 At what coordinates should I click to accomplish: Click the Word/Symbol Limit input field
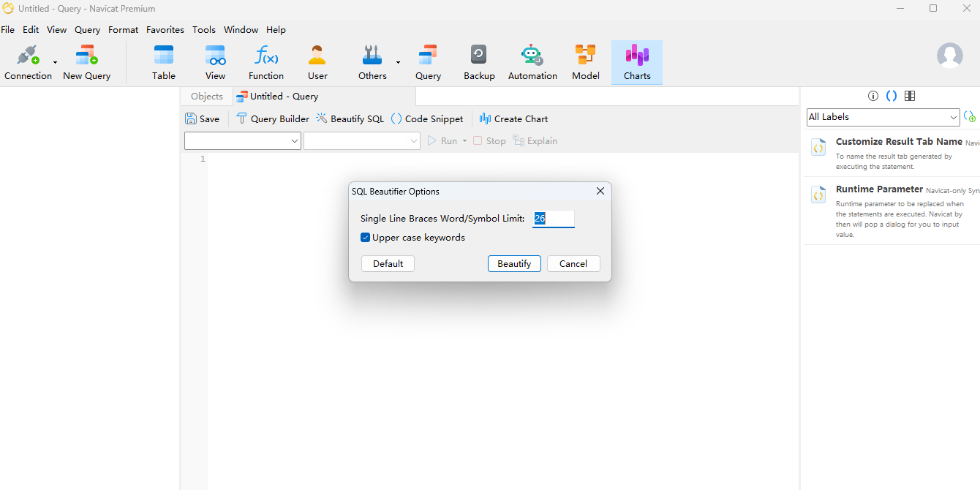coord(554,219)
